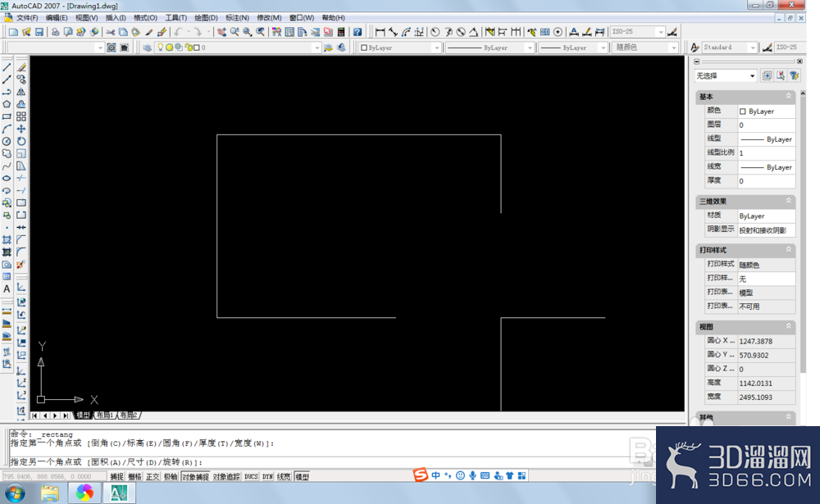Image resolution: width=820 pixels, height=504 pixels.
Task: Toggle the DYN dynamic input
Action: coord(267,477)
